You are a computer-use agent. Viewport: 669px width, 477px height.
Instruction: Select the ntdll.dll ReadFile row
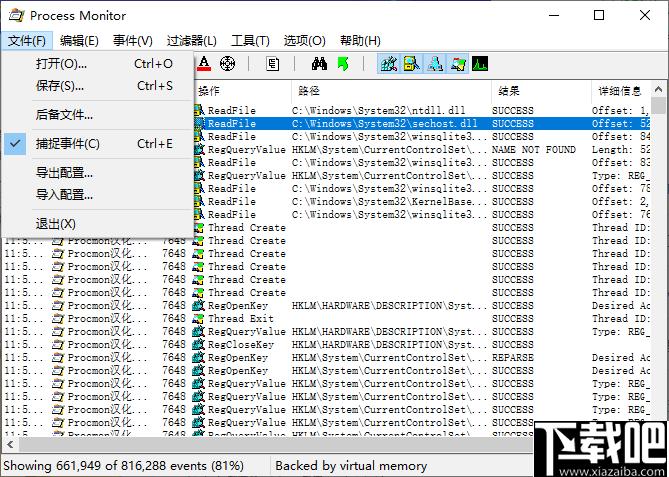pos(422,111)
